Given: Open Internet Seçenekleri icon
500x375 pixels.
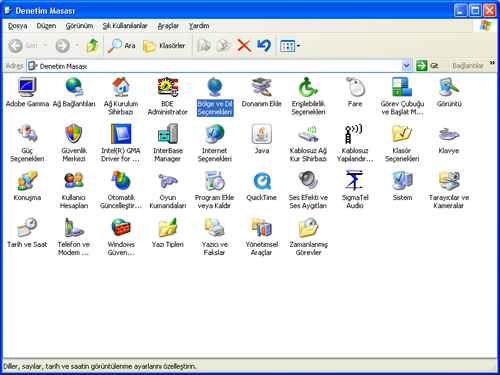Looking at the screenshot, I should point(215,143).
